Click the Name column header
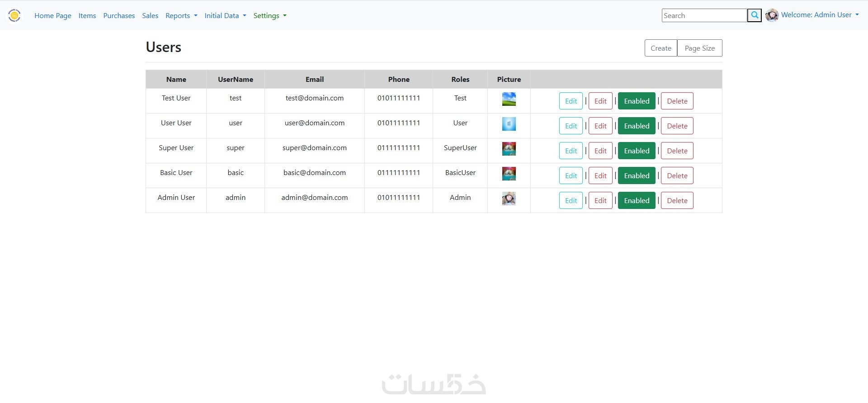 click(x=176, y=79)
